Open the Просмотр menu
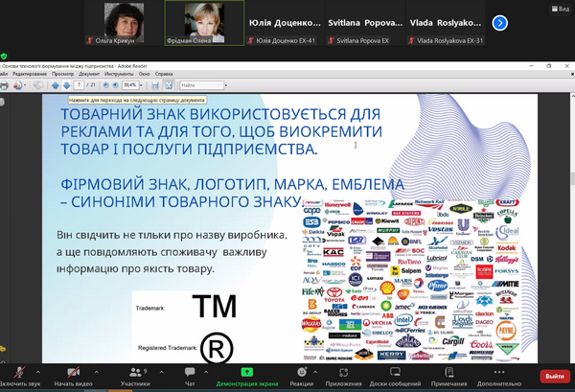 click(x=62, y=73)
